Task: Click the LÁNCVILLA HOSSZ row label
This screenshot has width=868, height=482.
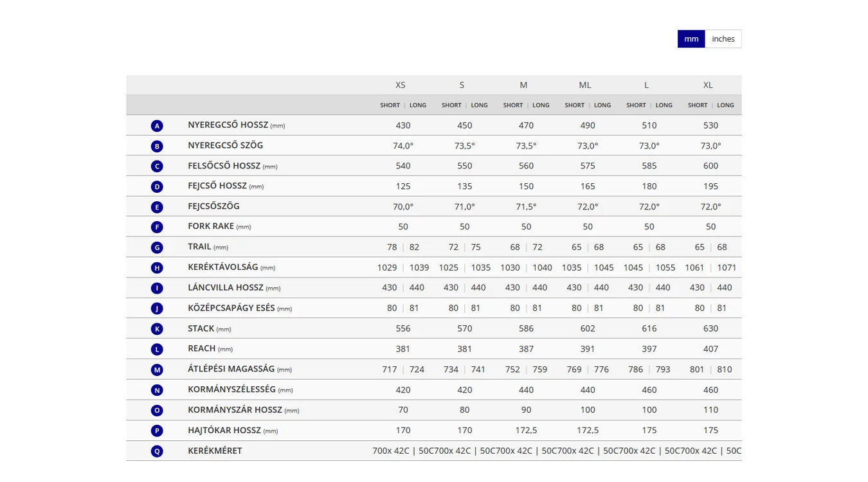Action: click(x=234, y=287)
